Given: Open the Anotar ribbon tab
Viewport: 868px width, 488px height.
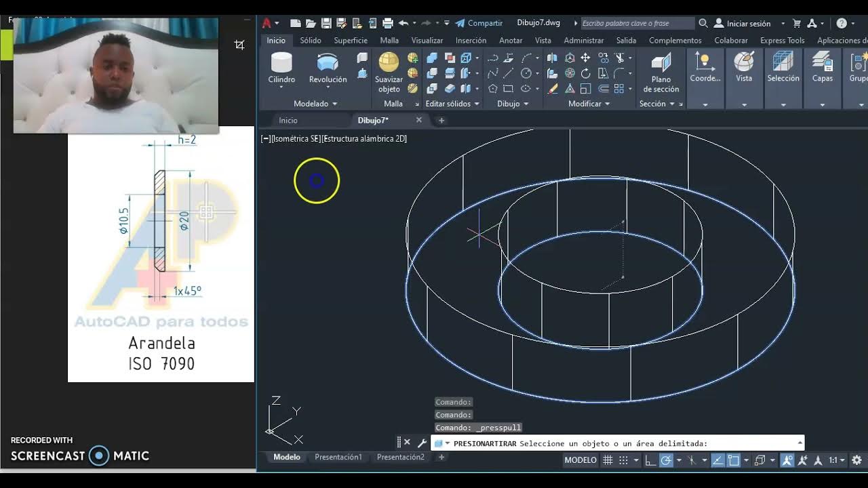Looking at the screenshot, I should [511, 41].
